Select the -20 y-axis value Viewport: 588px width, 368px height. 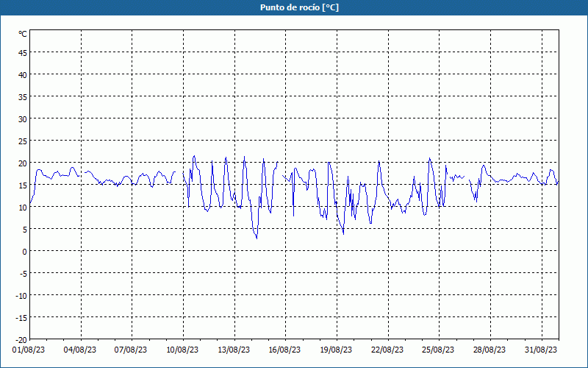pos(21,340)
